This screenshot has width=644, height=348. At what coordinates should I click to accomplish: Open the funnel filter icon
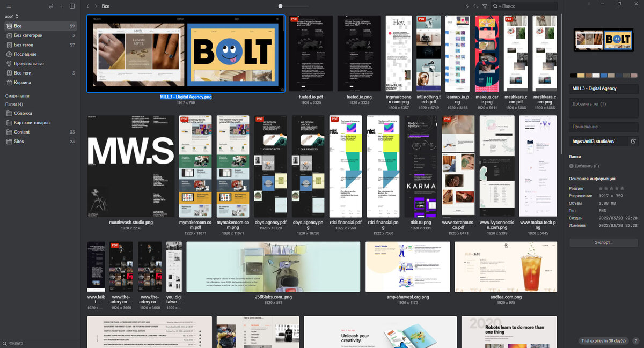point(485,6)
